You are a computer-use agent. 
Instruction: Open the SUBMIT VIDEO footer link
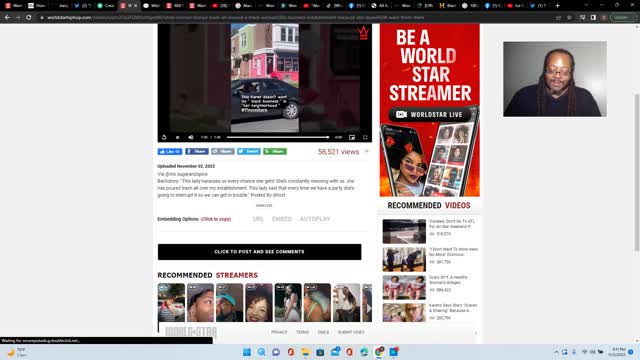click(351, 332)
